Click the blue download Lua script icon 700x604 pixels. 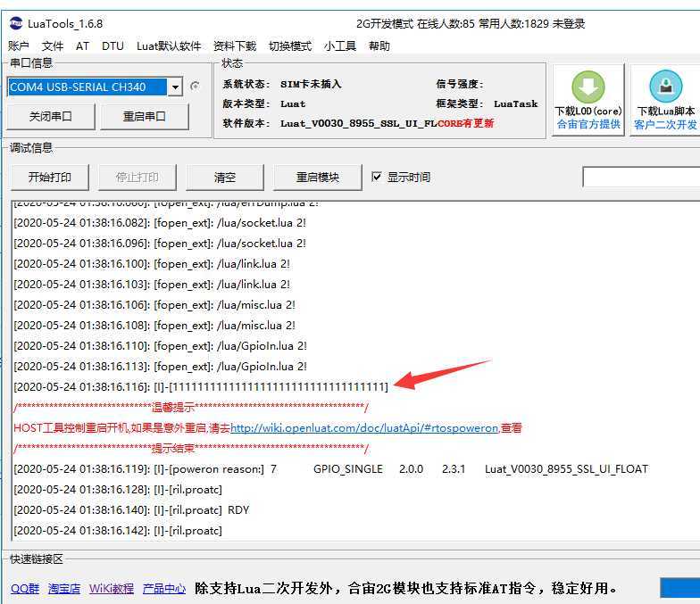point(666,86)
